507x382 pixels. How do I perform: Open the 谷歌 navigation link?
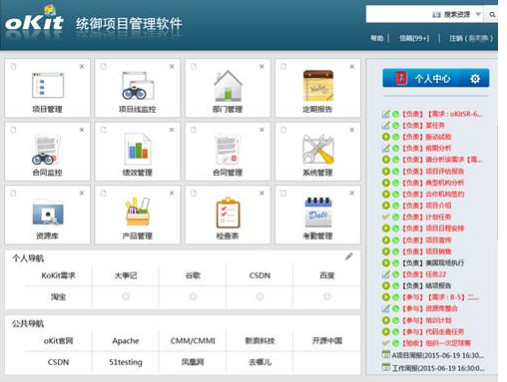pos(193,276)
